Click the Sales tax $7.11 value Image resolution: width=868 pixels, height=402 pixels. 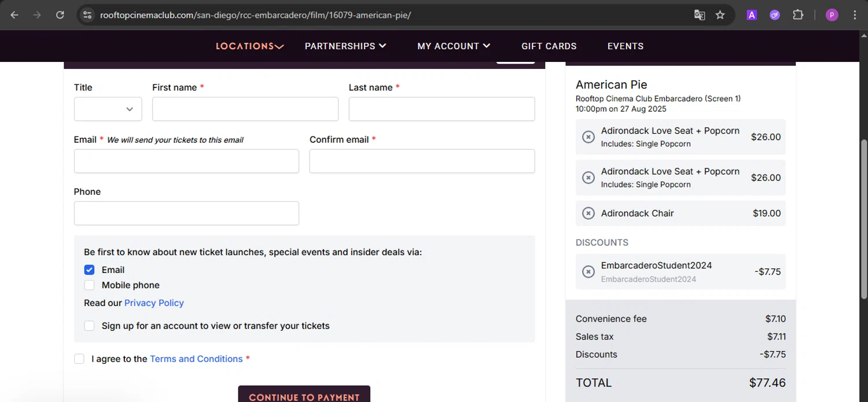[777, 337]
